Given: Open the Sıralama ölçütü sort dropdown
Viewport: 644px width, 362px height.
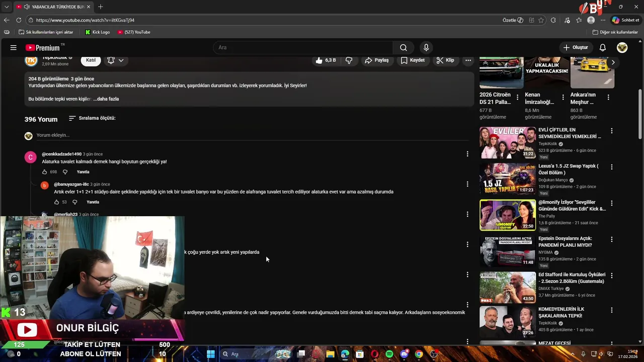Looking at the screenshot, I should pos(92,118).
